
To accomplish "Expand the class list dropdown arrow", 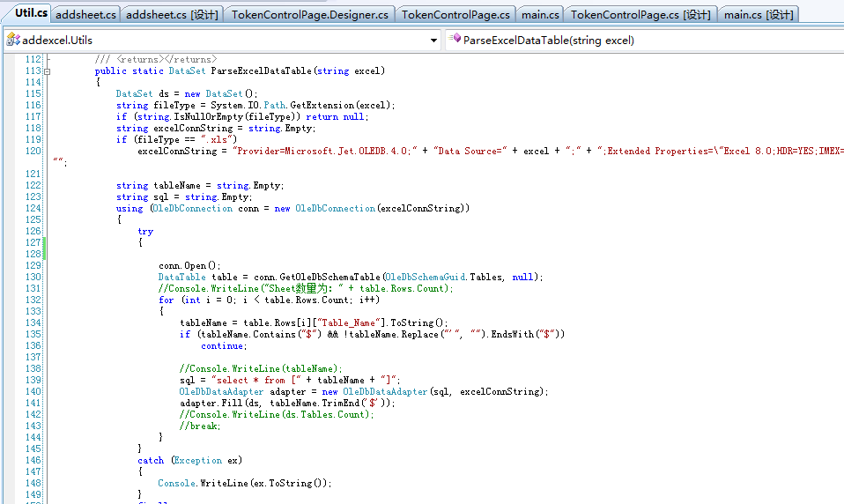I will click(433, 40).
